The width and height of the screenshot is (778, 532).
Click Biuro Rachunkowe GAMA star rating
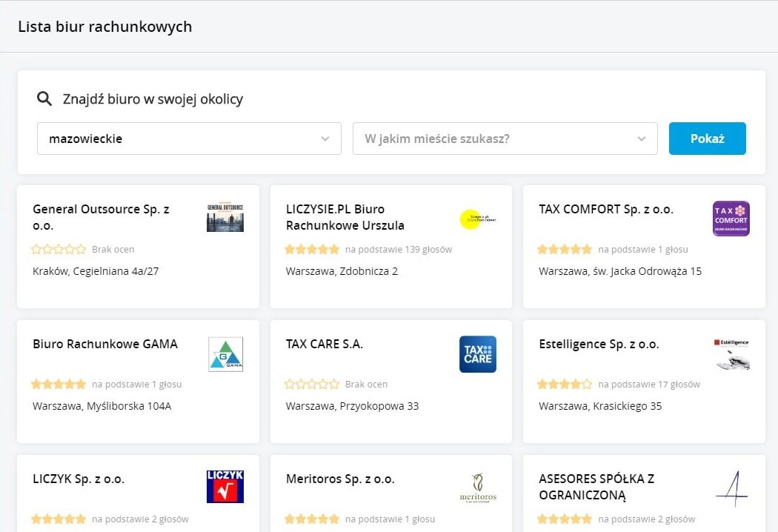coord(59,384)
